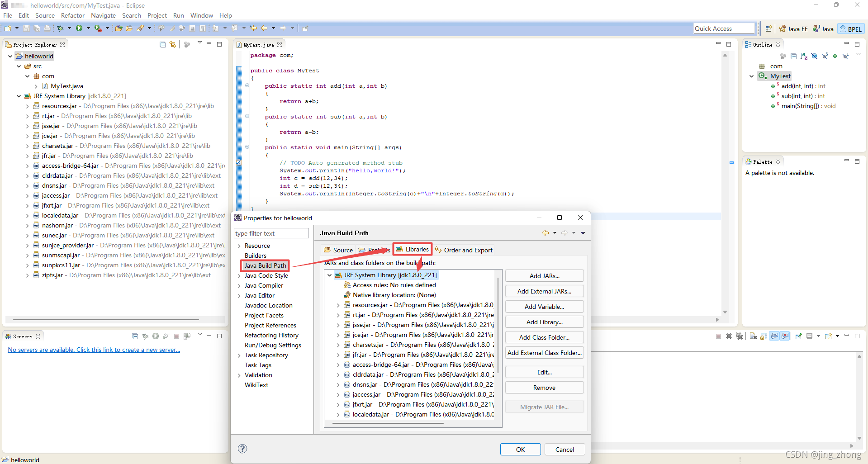Click the Start server icon in Servers view
Image resolution: width=868 pixels, height=464 pixels.
click(156, 336)
